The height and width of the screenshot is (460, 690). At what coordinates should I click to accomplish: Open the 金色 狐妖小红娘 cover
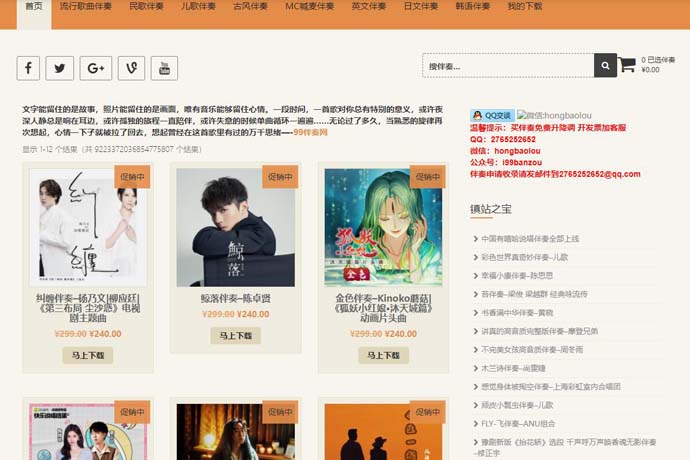(x=383, y=227)
